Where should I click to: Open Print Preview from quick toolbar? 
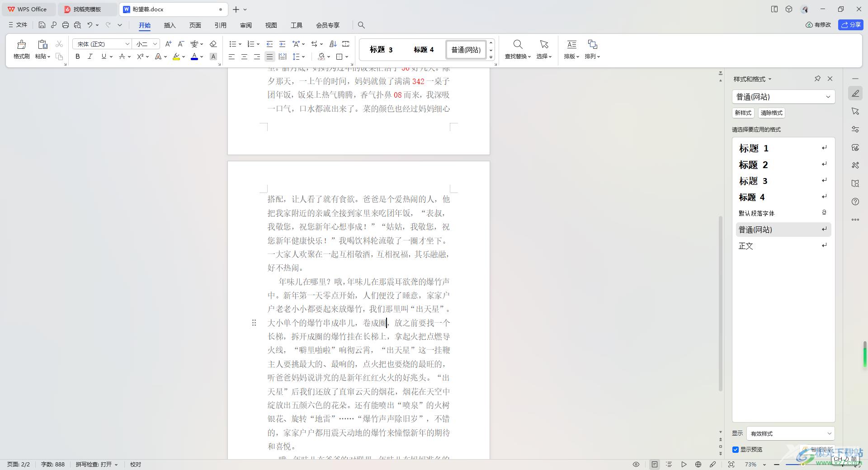[x=77, y=25]
